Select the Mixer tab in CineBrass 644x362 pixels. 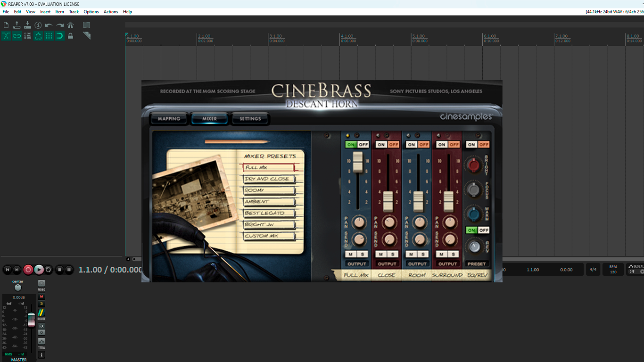pyautogui.click(x=209, y=119)
